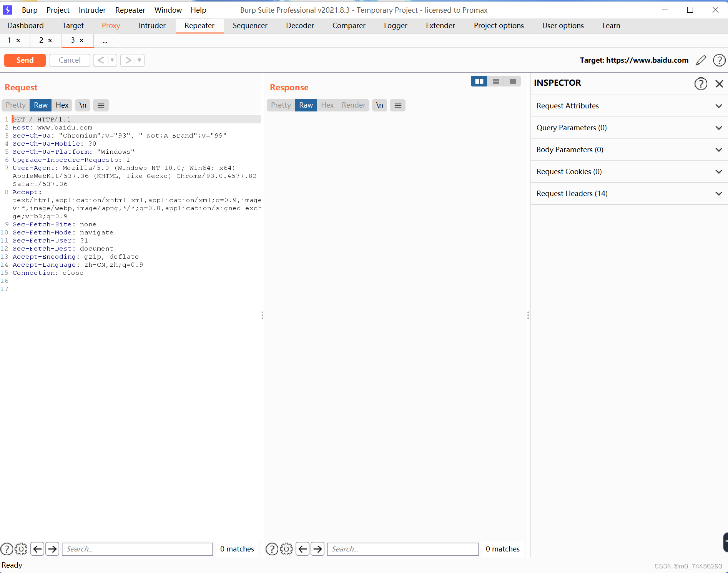Switch request view to Raw
728x573 pixels.
point(41,105)
